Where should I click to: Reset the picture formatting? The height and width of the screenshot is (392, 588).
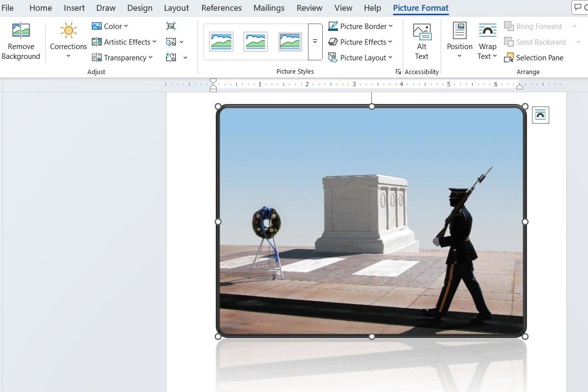(x=175, y=57)
